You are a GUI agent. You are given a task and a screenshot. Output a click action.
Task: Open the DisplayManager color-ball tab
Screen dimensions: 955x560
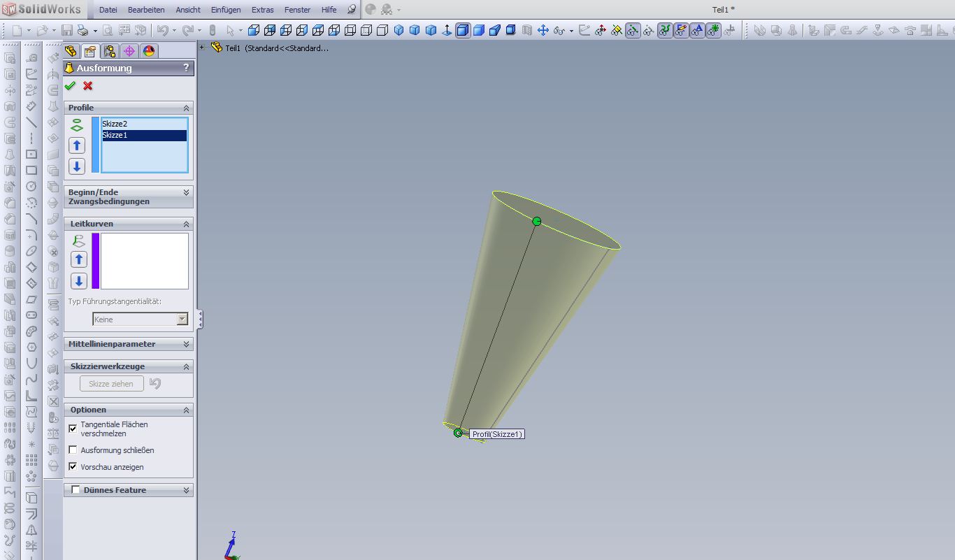pyautogui.click(x=148, y=51)
